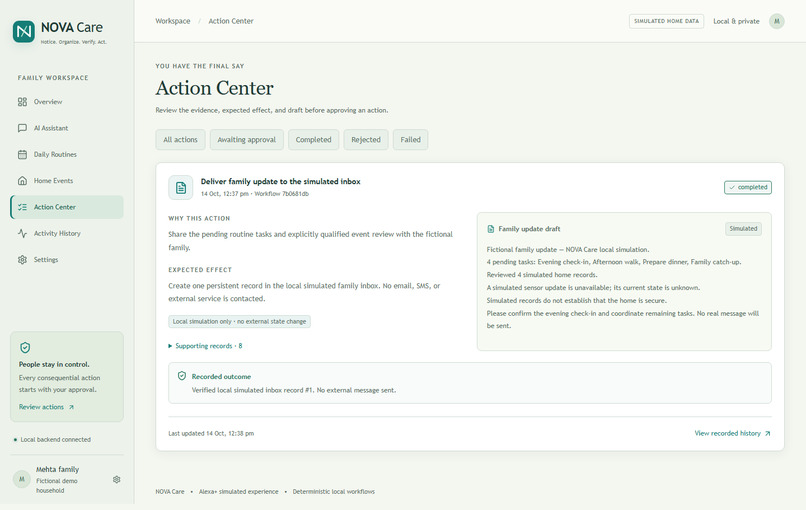Click the shield icon in control card
The height and width of the screenshot is (510, 806).
tap(25, 348)
